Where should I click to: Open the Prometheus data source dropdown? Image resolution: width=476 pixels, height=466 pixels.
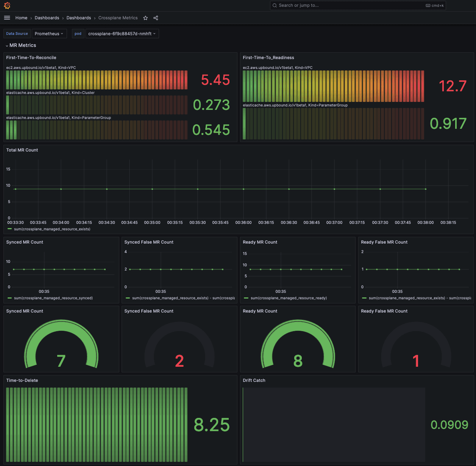[x=49, y=34]
